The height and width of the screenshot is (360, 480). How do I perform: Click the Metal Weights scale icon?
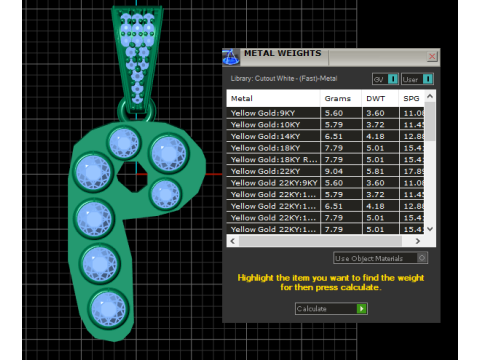(x=231, y=57)
